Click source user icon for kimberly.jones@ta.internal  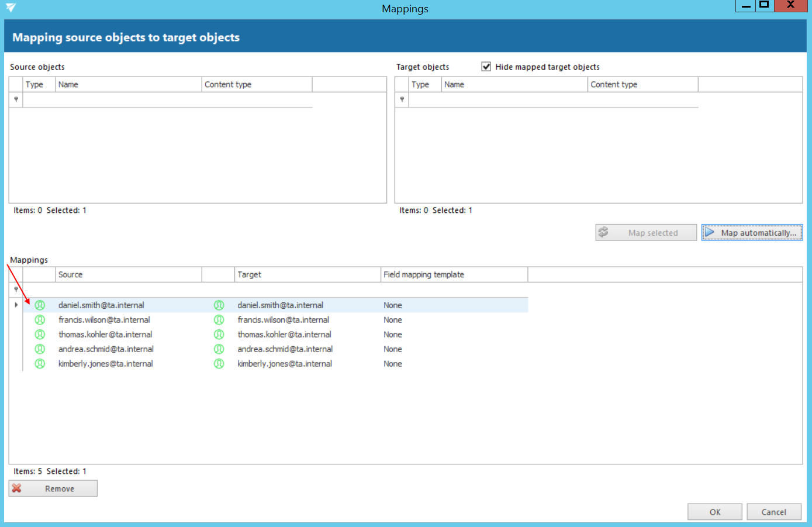click(x=40, y=364)
